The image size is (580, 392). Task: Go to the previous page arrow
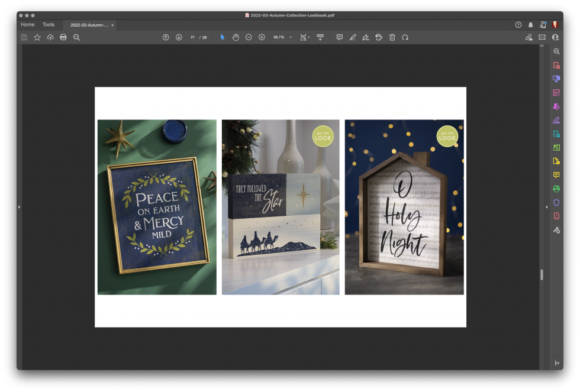(x=166, y=37)
